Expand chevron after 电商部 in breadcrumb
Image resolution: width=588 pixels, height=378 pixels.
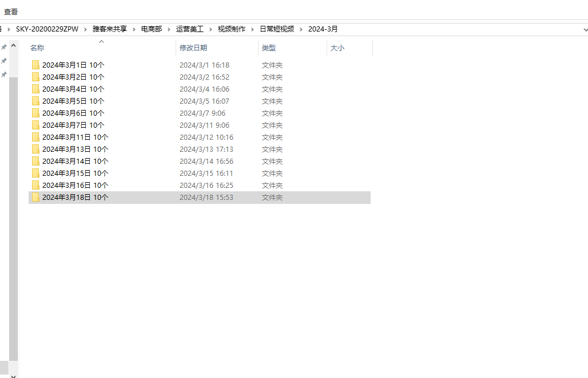click(169, 29)
